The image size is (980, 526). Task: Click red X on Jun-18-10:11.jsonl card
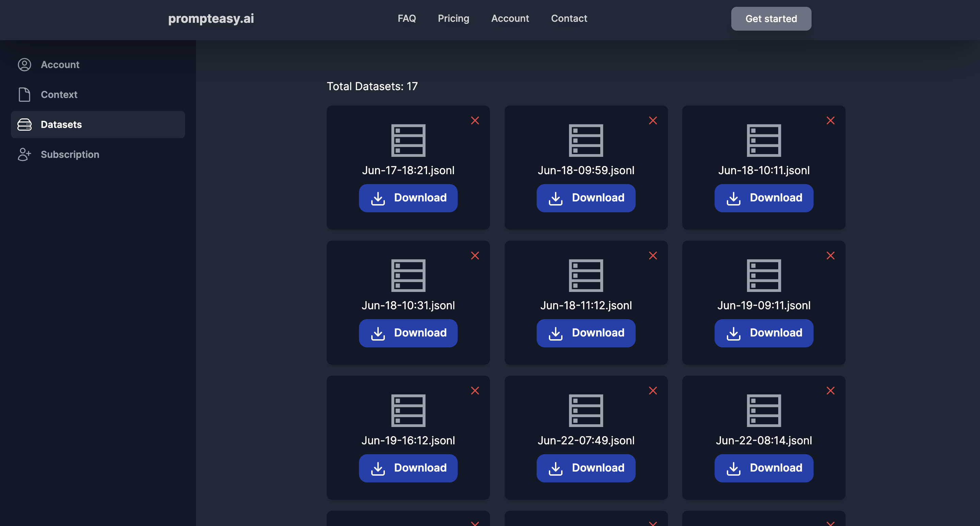tap(831, 120)
